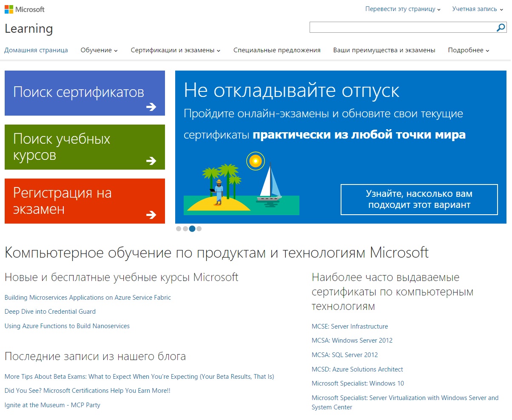Click the island and sailboat banner illustration
This screenshot has height=420, width=512.
coord(242,183)
